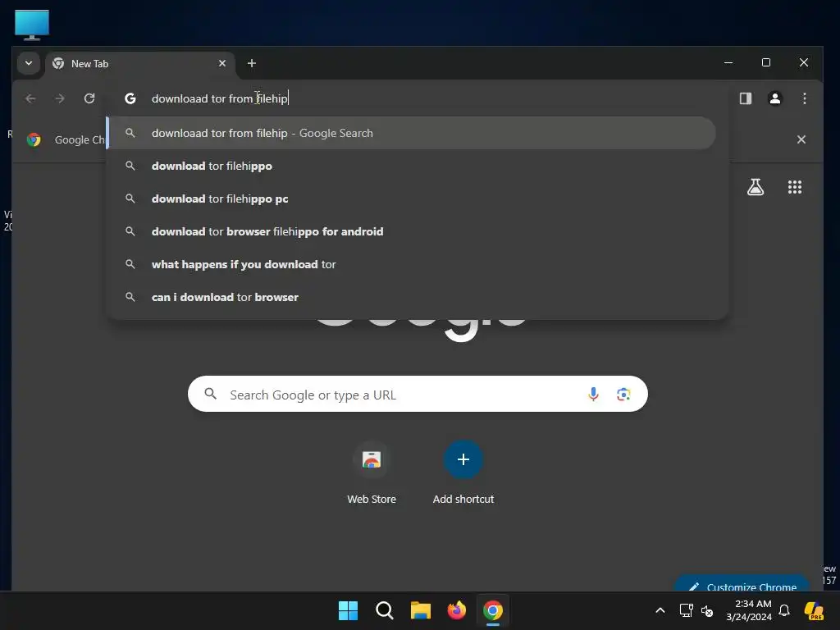
Task: Launch Firefox from the taskbar
Action: click(456, 610)
